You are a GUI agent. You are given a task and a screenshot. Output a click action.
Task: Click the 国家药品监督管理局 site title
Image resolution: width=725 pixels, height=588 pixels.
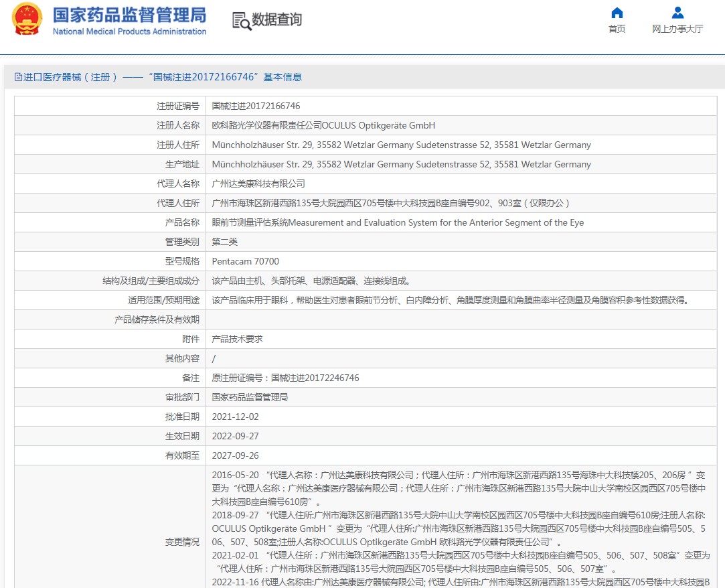coord(129,15)
